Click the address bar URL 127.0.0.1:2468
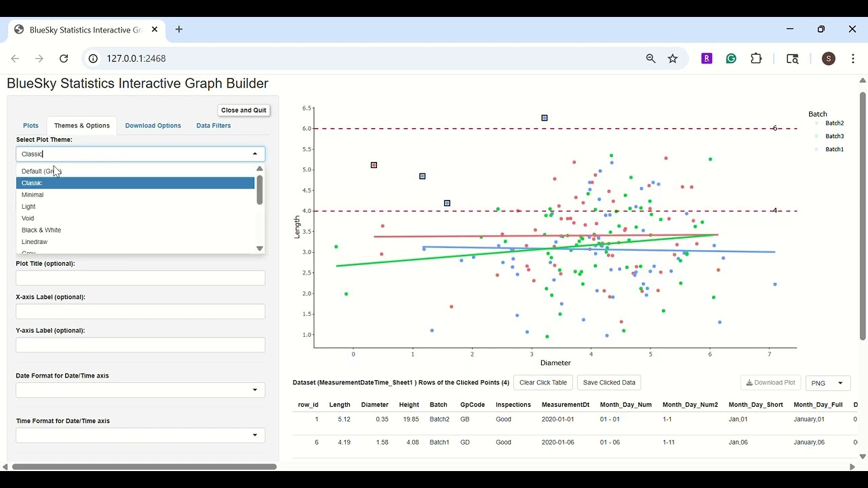This screenshot has width=868, height=488. tap(136, 59)
